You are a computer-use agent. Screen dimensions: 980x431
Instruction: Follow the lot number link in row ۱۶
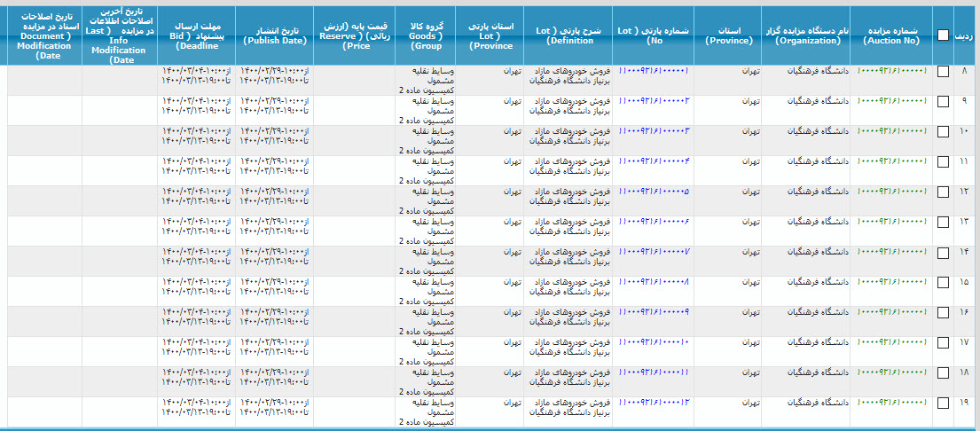(x=654, y=312)
